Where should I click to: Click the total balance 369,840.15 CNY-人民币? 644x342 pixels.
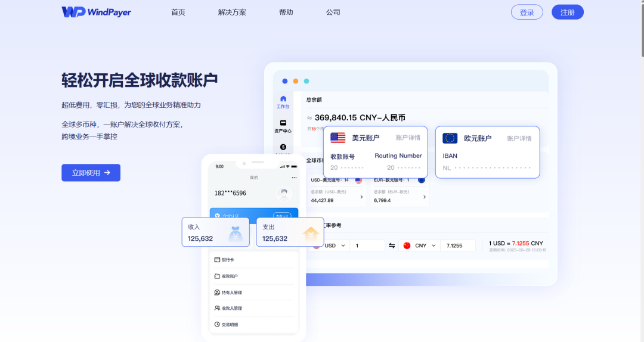(x=360, y=118)
